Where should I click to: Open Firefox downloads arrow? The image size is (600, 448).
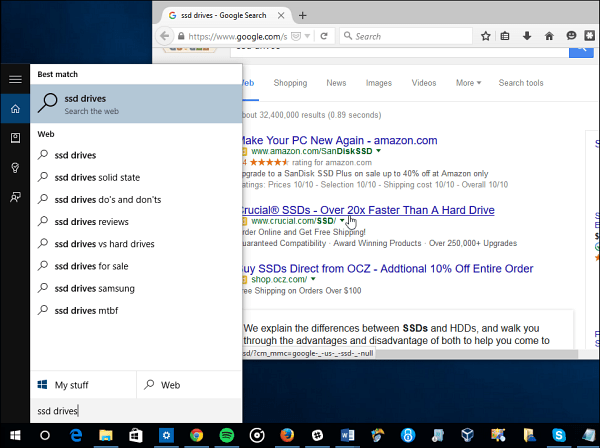tap(527, 36)
